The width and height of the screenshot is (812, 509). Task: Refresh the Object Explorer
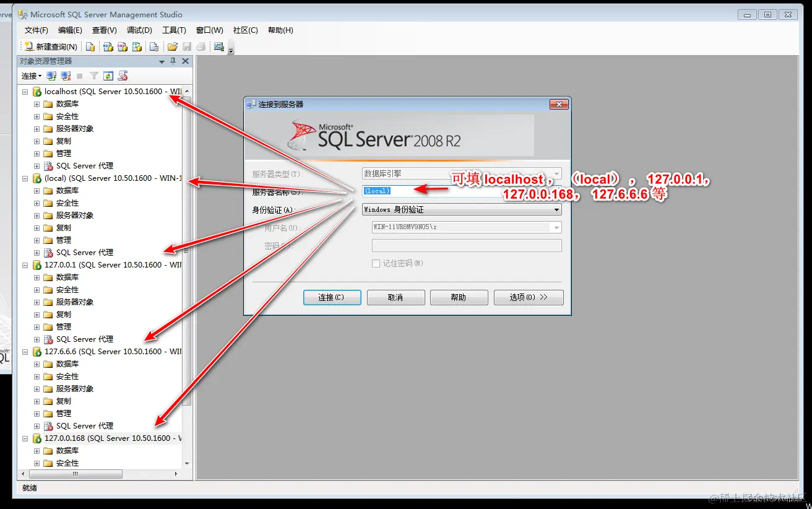click(x=108, y=76)
